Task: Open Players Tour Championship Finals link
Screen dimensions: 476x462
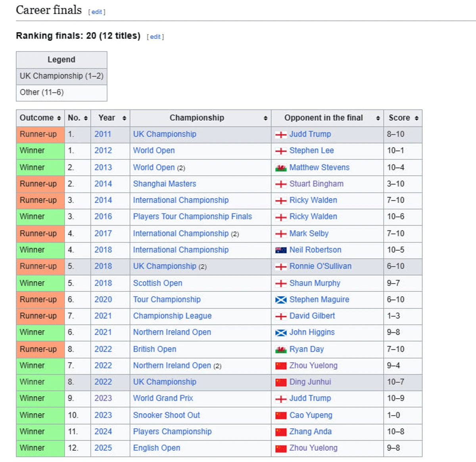Action: click(192, 217)
